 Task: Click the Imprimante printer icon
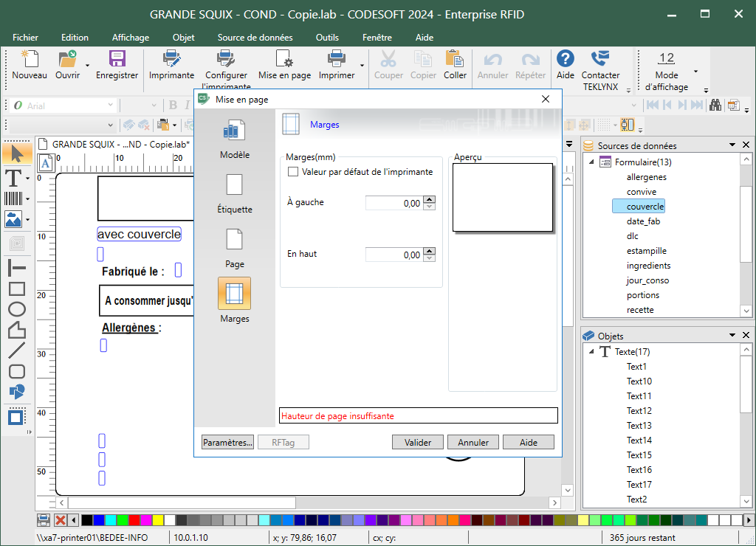coord(171,60)
